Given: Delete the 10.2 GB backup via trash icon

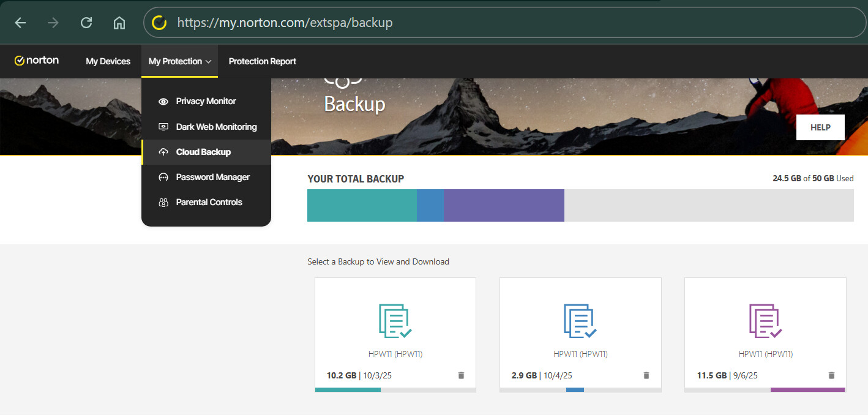Looking at the screenshot, I should click(x=461, y=375).
